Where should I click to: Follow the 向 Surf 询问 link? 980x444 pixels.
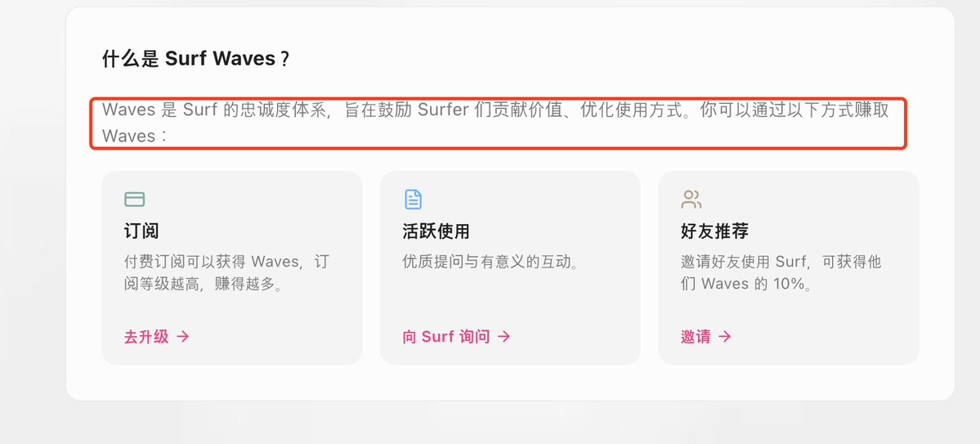[x=446, y=336]
